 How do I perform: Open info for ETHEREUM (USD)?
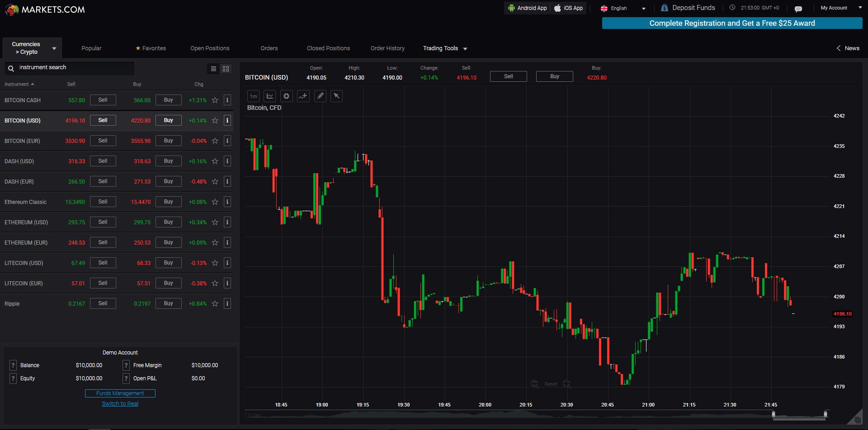pyautogui.click(x=227, y=222)
